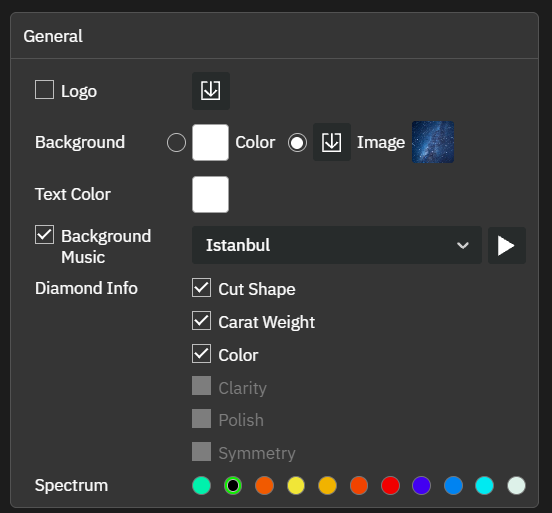Screen dimensions: 552x513
Task: Pick the blue spectrum color
Action: pyautogui.click(x=453, y=486)
